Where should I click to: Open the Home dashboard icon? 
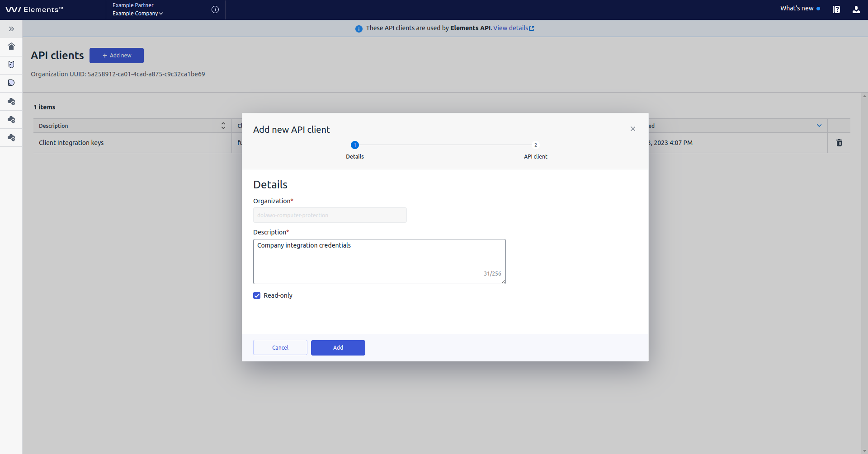pos(11,47)
